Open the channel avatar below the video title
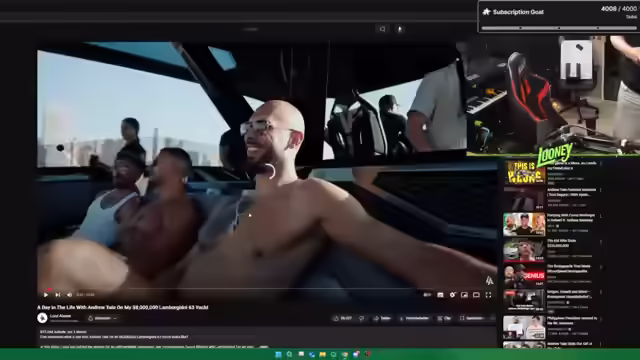This screenshot has height=360, width=640. click(42, 318)
